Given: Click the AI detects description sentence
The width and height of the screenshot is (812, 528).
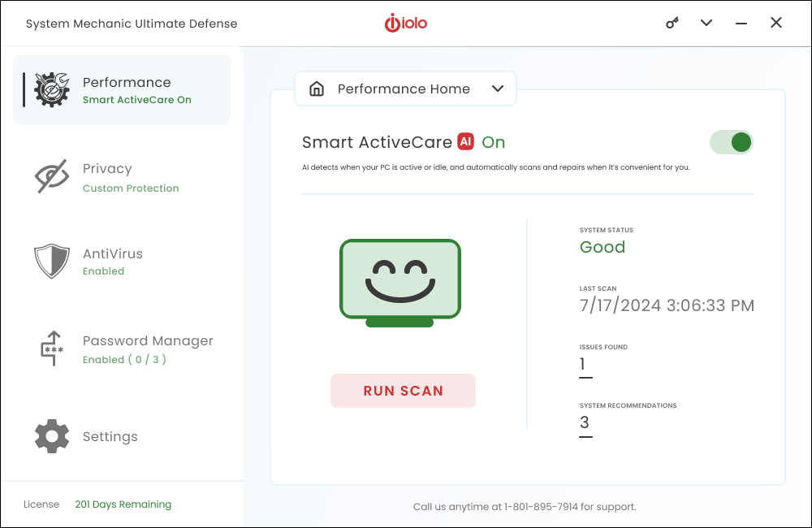Looking at the screenshot, I should pyautogui.click(x=495, y=167).
